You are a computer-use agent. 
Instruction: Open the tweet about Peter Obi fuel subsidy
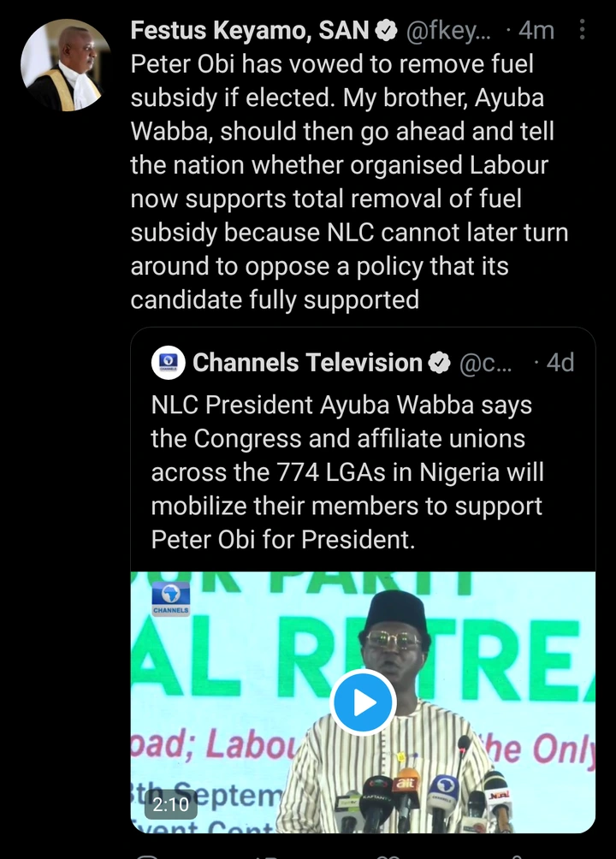pos(352,180)
